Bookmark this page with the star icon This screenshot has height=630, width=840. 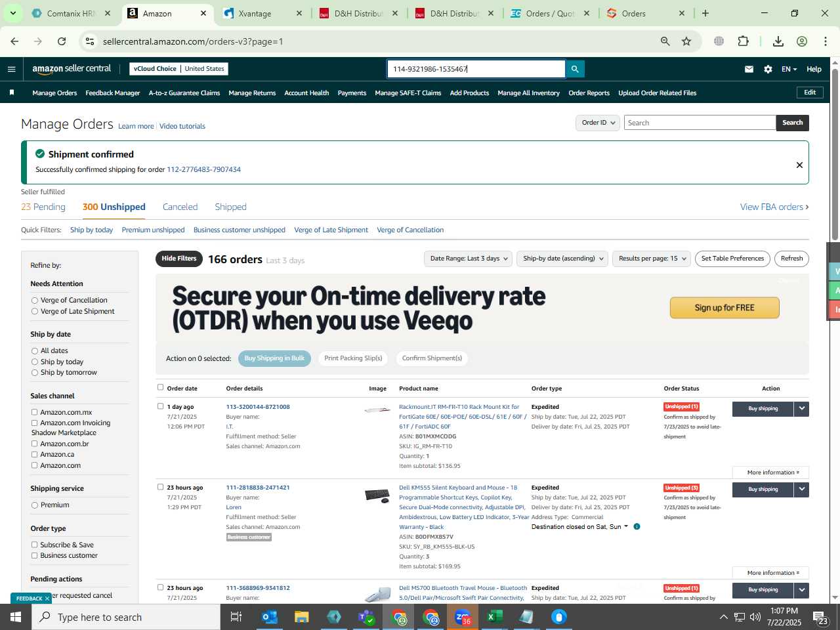click(x=686, y=41)
